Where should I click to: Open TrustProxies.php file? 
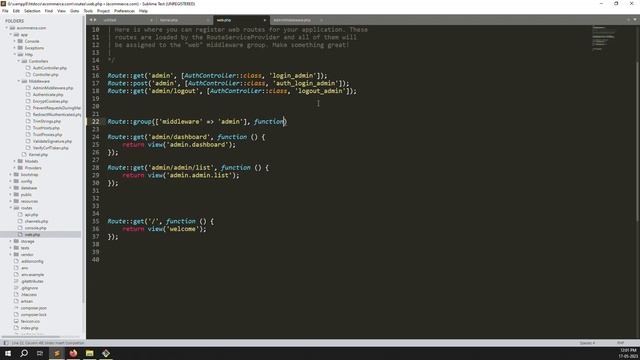[48, 135]
